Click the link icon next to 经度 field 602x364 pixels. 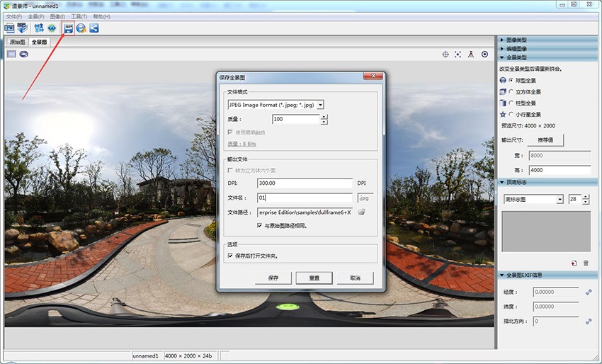point(589,292)
